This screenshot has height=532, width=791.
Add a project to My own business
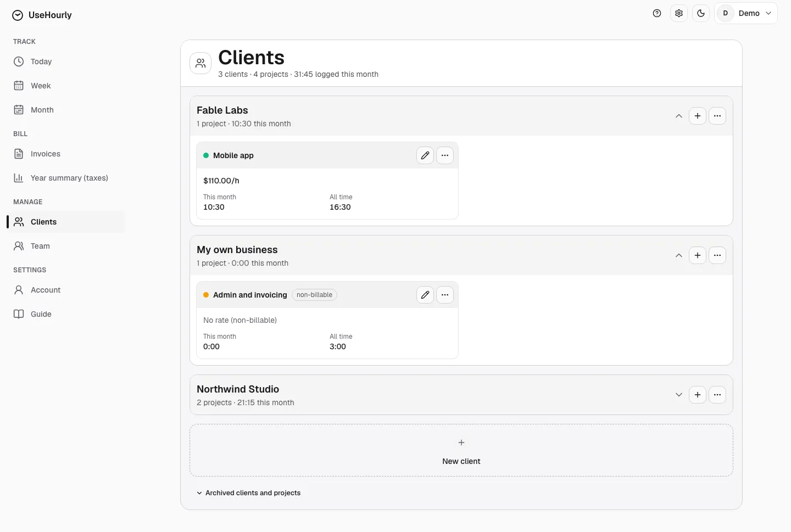pos(698,255)
